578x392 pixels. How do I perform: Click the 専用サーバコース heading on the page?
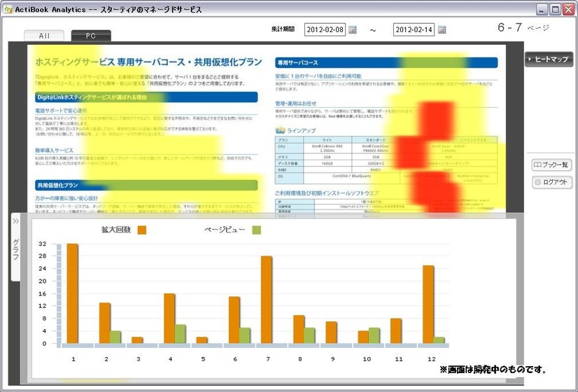coord(298,63)
